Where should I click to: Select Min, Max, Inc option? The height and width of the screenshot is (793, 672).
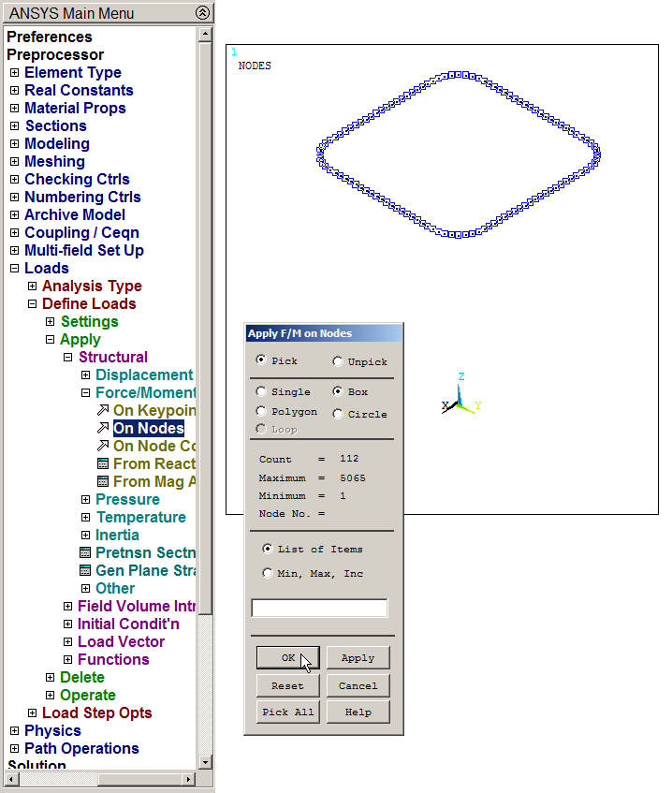click(268, 573)
